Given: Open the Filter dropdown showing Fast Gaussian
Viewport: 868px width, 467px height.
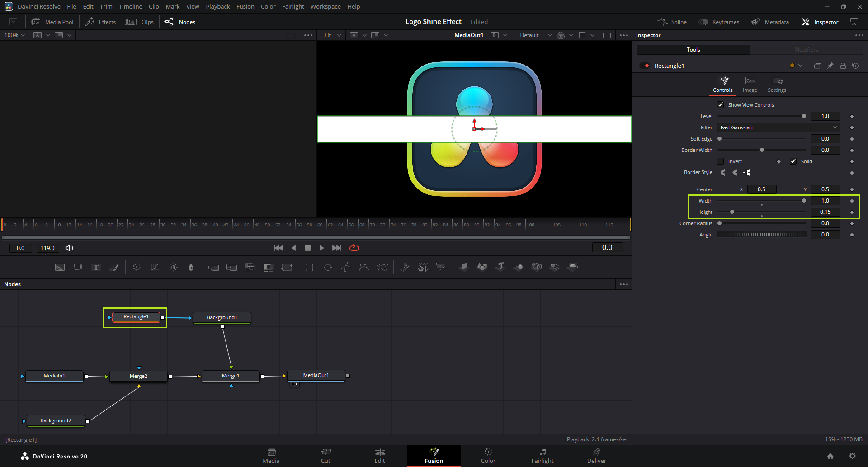Looking at the screenshot, I should click(x=778, y=127).
